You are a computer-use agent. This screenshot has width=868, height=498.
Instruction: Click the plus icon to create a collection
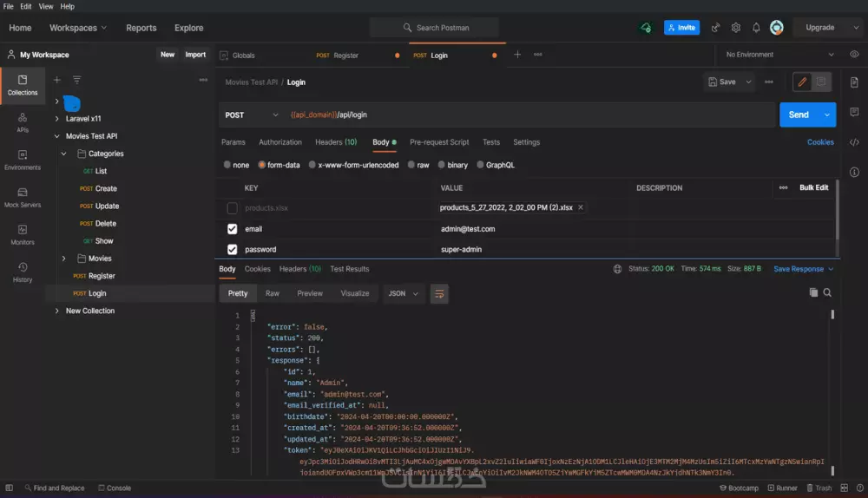pyautogui.click(x=57, y=80)
